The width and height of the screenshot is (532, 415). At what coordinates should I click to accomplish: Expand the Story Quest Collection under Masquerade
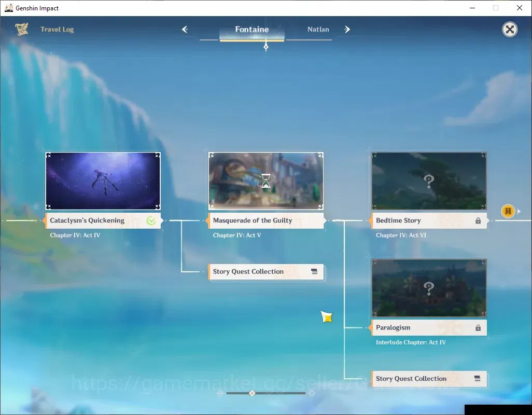point(266,272)
